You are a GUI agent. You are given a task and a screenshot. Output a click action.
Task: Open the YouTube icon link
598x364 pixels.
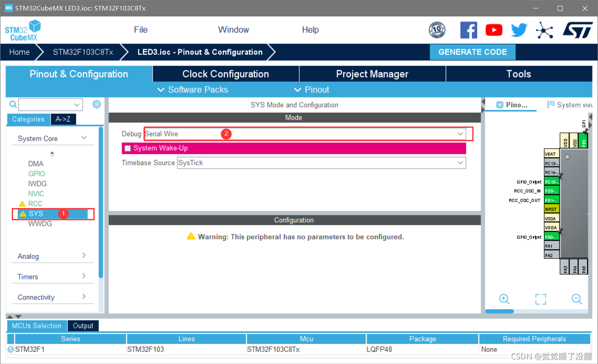click(x=494, y=30)
